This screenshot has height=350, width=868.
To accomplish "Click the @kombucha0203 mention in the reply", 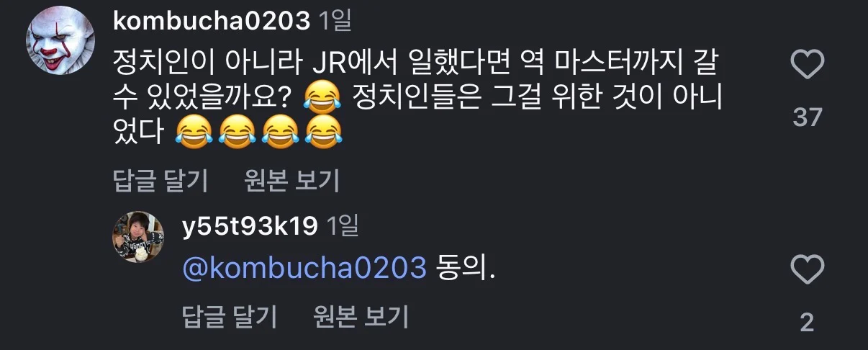I will click(304, 268).
